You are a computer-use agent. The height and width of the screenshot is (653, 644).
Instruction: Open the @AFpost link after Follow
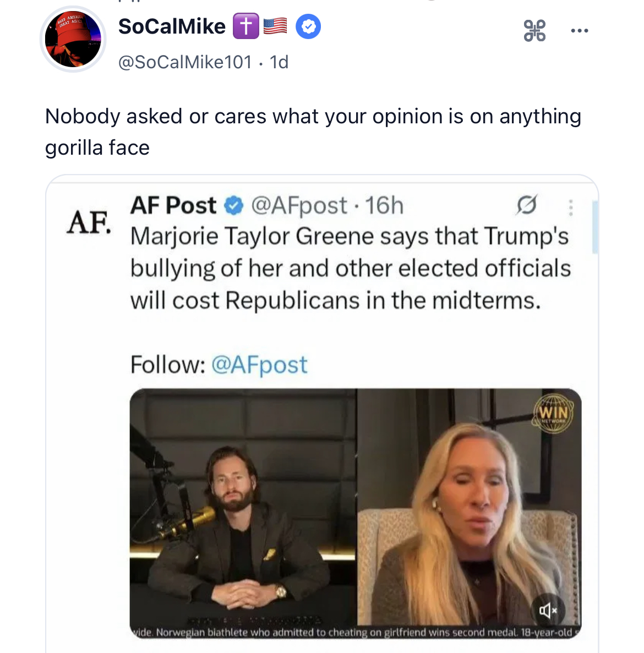(259, 364)
